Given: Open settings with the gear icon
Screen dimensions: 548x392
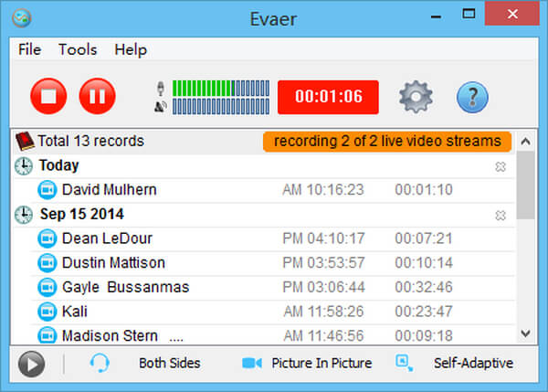Looking at the screenshot, I should tap(416, 97).
